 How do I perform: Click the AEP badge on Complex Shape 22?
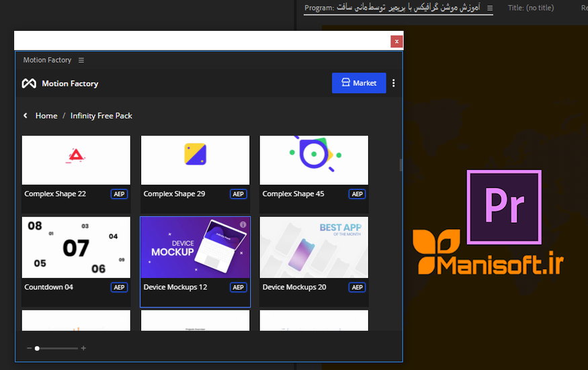click(x=119, y=194)
